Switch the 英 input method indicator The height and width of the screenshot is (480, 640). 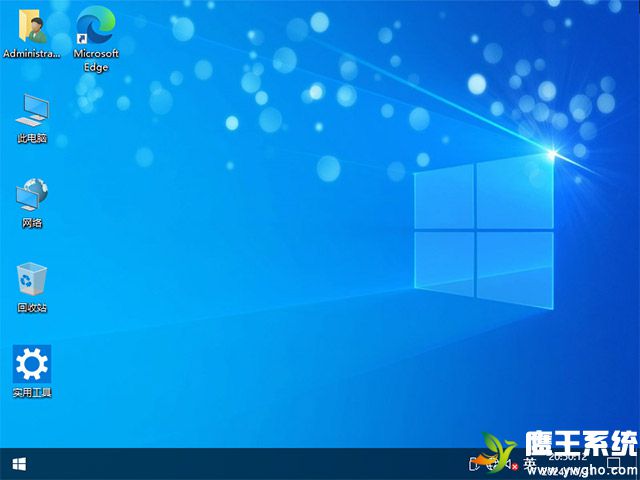(x=530, y=464)
